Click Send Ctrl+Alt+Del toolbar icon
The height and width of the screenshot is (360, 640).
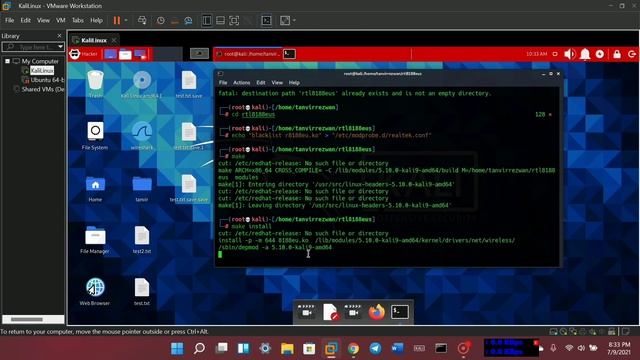click(142, 20)
